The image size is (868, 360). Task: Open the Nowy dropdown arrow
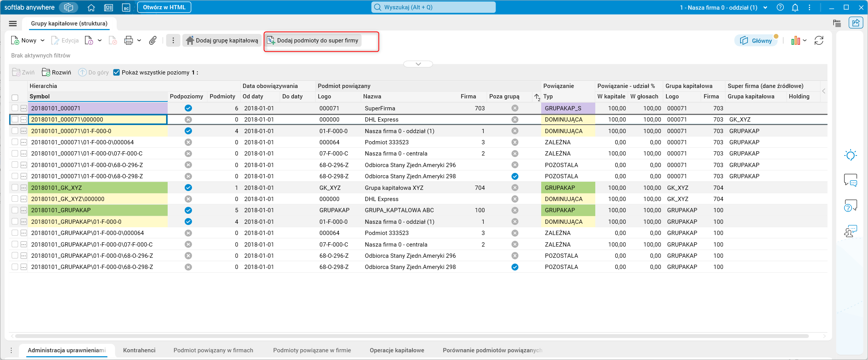(x=42, y=41)
